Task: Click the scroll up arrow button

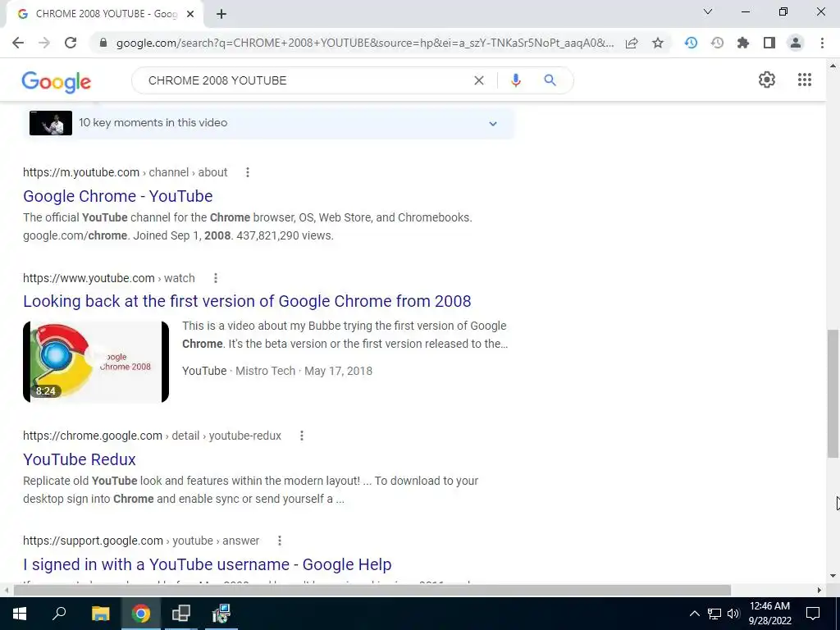Action: [833, 66]
